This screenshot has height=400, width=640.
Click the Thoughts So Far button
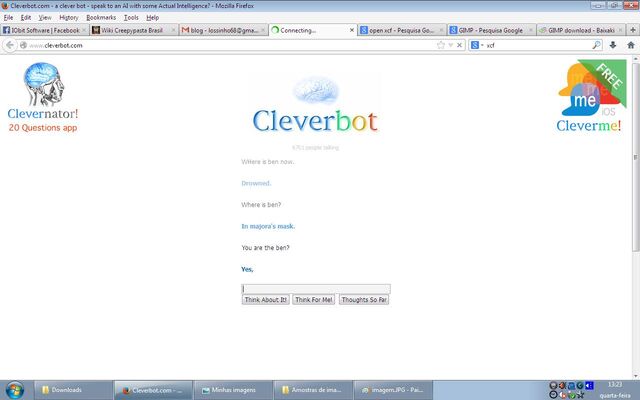click(364, 300)
